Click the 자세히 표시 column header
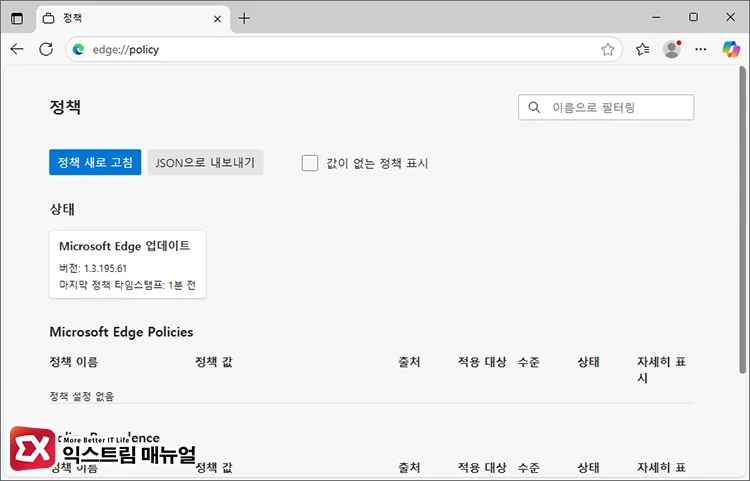 pyautogui.click(x=661, y=370)
